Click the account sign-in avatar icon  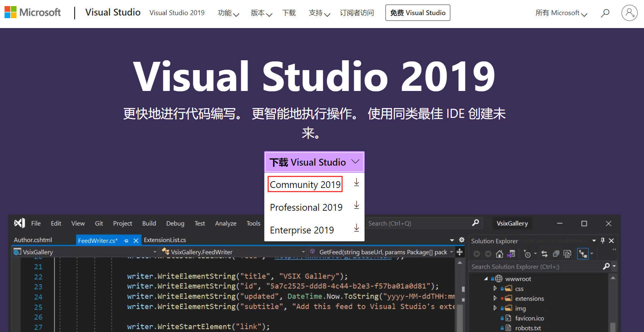tap(629, 13)
